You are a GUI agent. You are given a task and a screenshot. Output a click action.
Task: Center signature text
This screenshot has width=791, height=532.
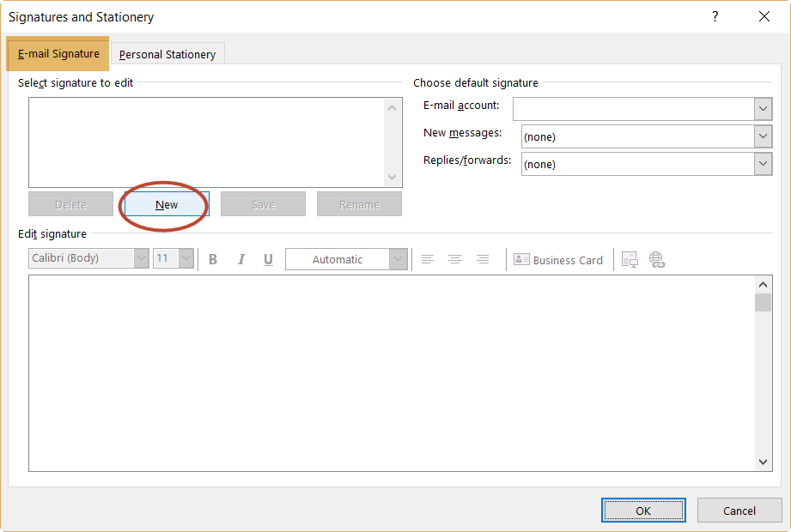[455, 259]
